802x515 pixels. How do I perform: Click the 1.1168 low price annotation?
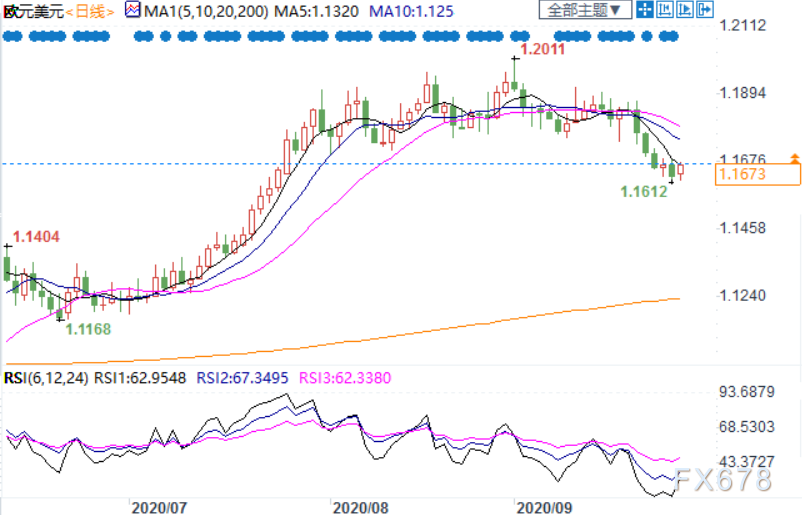coord(88,329)
